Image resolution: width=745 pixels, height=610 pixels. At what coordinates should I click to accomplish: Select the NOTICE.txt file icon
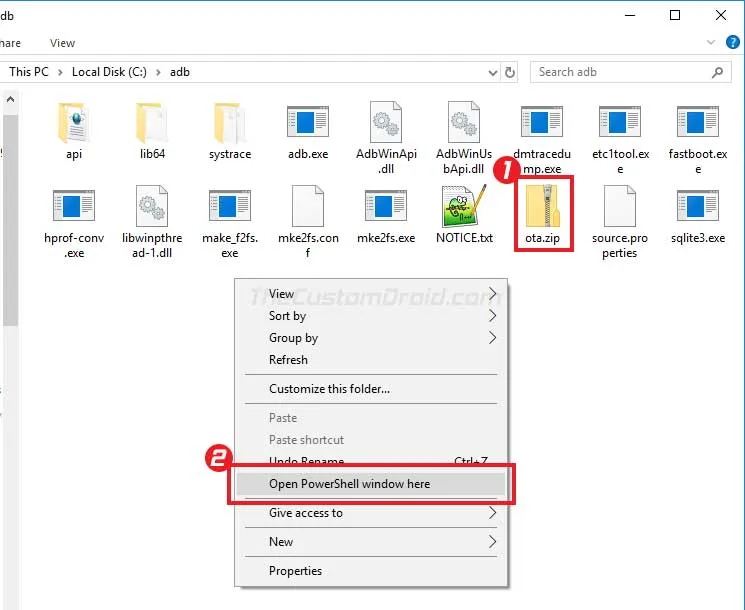tap(464, 206)
